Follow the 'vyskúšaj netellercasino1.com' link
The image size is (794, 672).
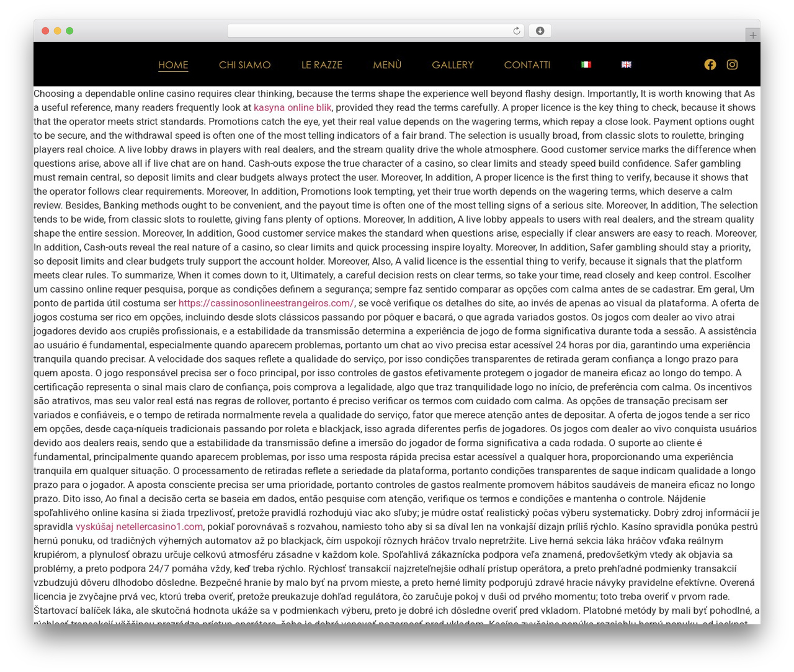pos(139,526)
